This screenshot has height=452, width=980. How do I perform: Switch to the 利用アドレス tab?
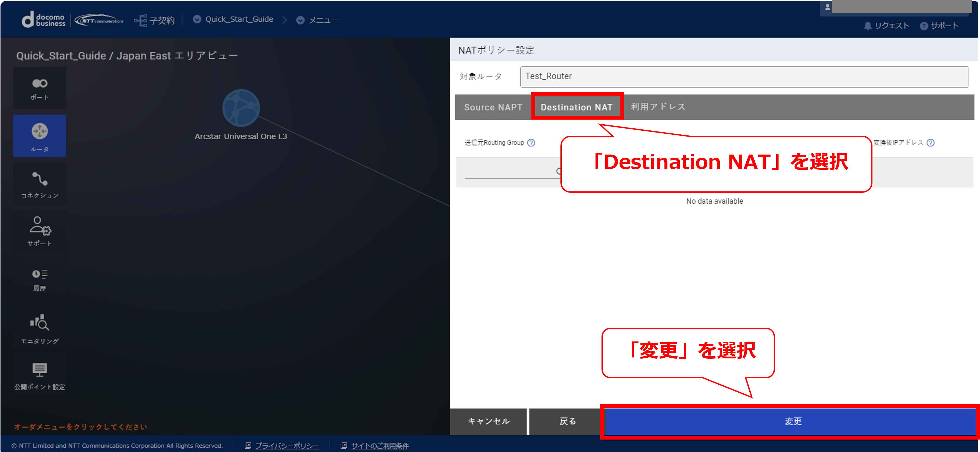658,107
